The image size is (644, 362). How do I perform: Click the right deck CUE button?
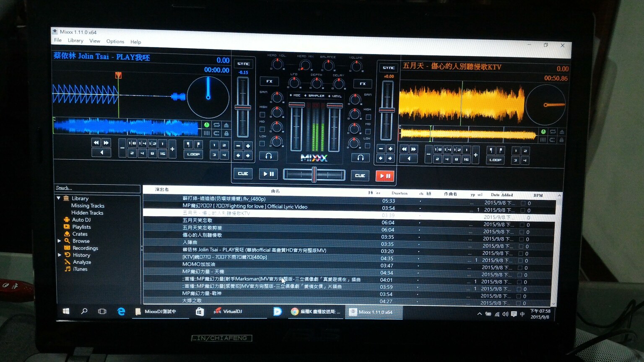click(360, 176)
